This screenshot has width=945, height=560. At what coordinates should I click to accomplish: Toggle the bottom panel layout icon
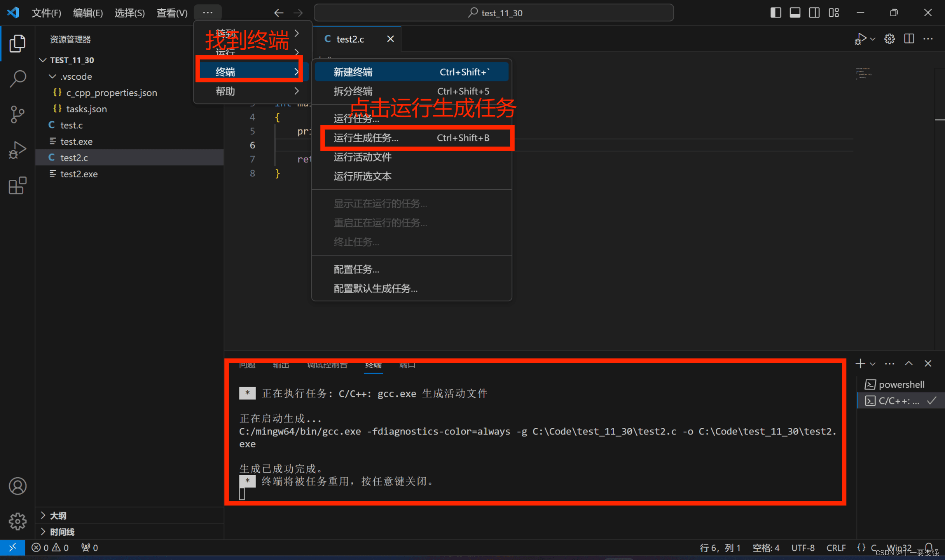click(795, 13)
